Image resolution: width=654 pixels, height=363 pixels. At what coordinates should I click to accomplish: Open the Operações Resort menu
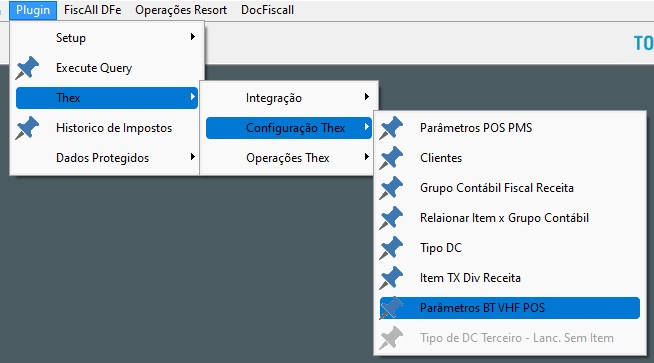click(x=181, y=10)
